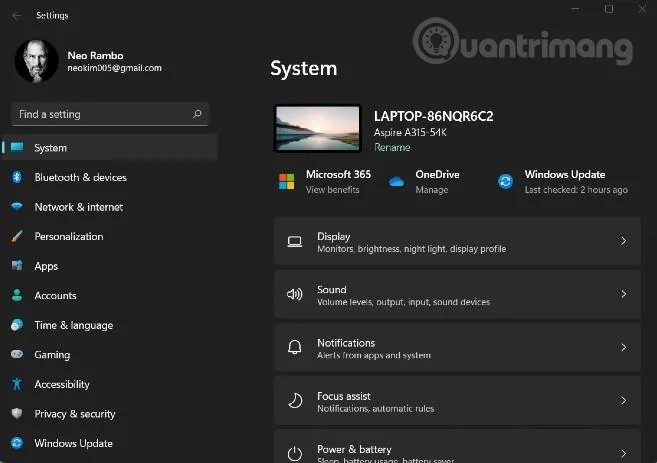Click the Aspire A315-54K model text
Screen dimensions: 657x463
410,132
